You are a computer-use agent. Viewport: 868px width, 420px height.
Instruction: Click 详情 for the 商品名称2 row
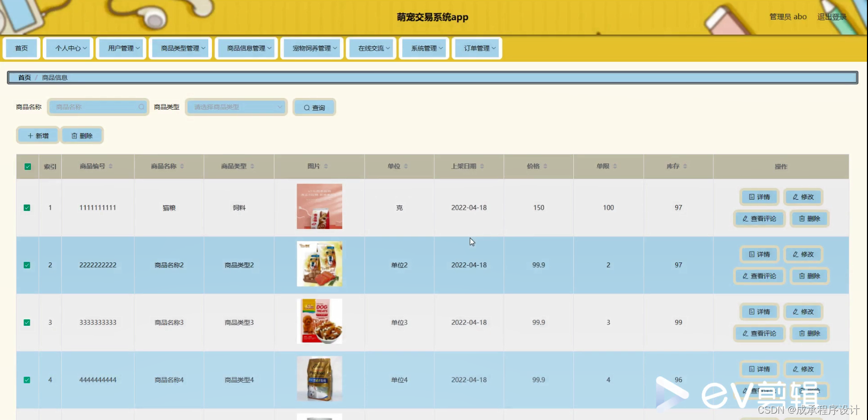click(760, 254)
